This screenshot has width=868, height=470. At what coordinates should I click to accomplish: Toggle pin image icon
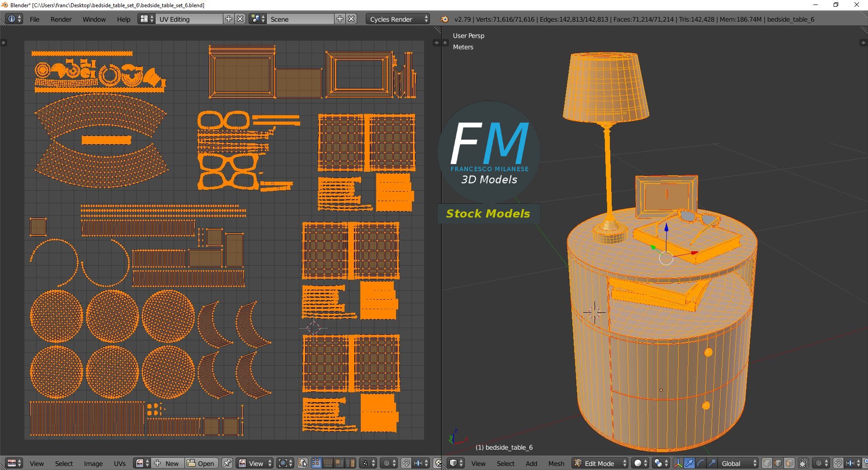pos(227,463)
